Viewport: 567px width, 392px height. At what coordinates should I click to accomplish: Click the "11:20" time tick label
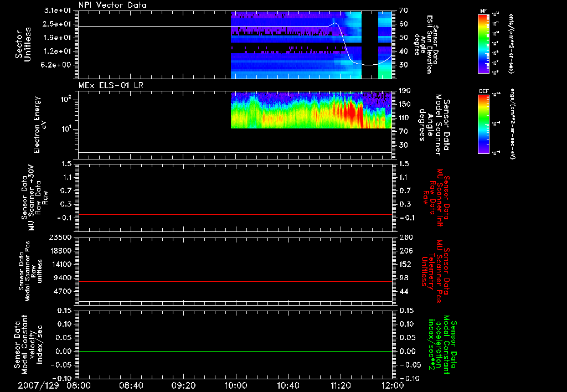tap(341, 385)
